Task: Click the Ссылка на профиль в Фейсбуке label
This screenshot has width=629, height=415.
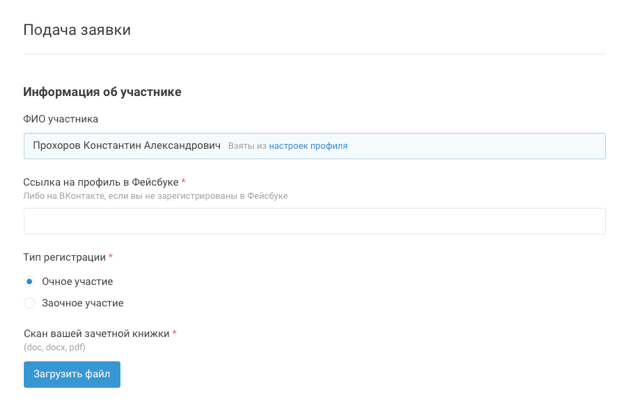Action: [x=101, y=182]
